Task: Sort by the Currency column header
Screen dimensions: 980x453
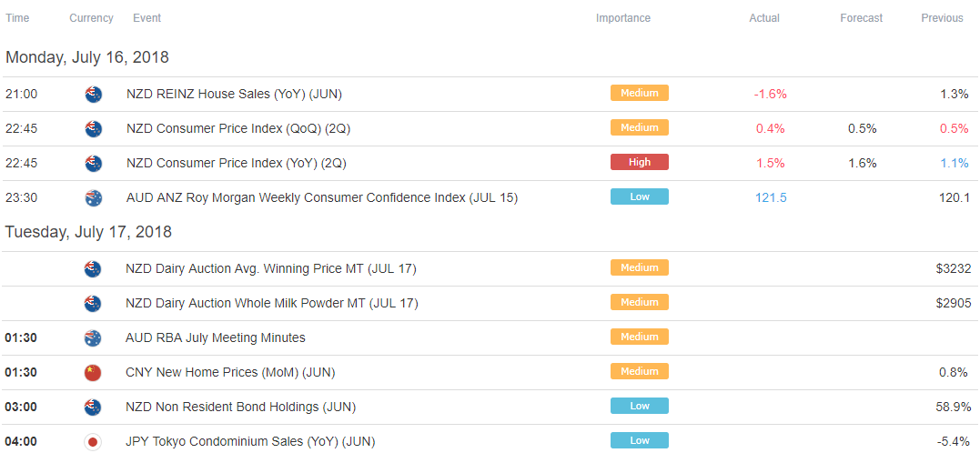Action: point(91,18)
